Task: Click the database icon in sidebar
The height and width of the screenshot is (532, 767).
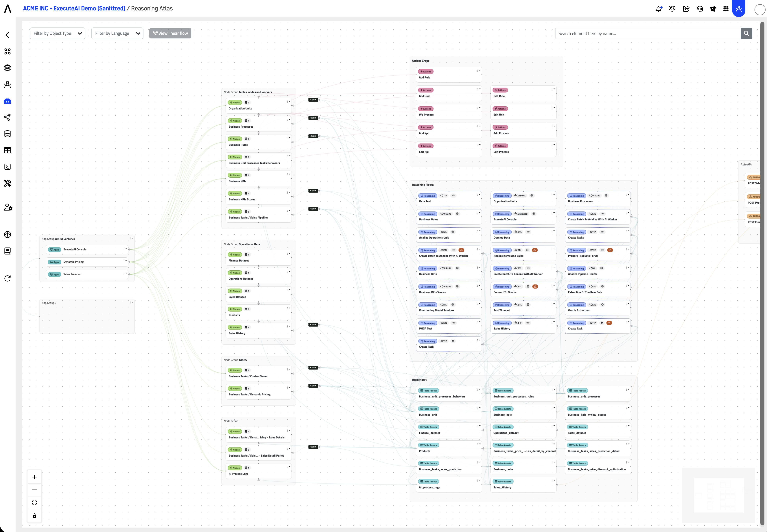Action: pos(7,134)
